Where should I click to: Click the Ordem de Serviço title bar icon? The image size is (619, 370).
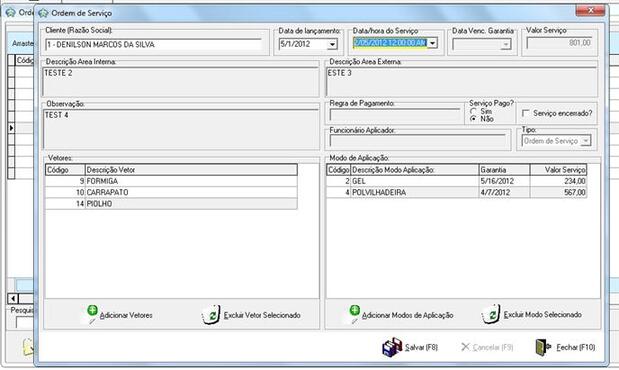pyautogui.click(x=43, y=13)
